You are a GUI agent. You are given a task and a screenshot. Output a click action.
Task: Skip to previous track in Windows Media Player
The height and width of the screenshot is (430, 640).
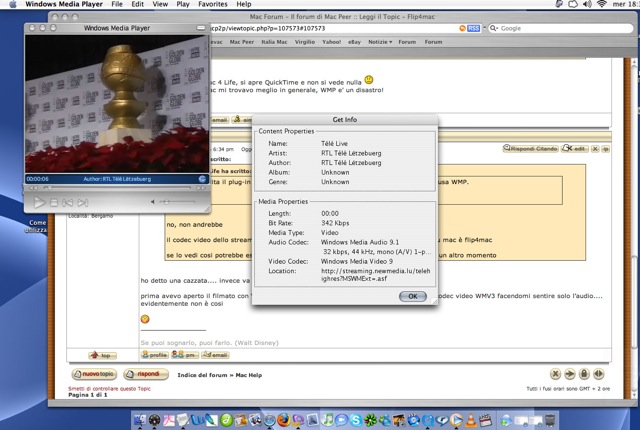pyautogui.click(x=68, y=202)
